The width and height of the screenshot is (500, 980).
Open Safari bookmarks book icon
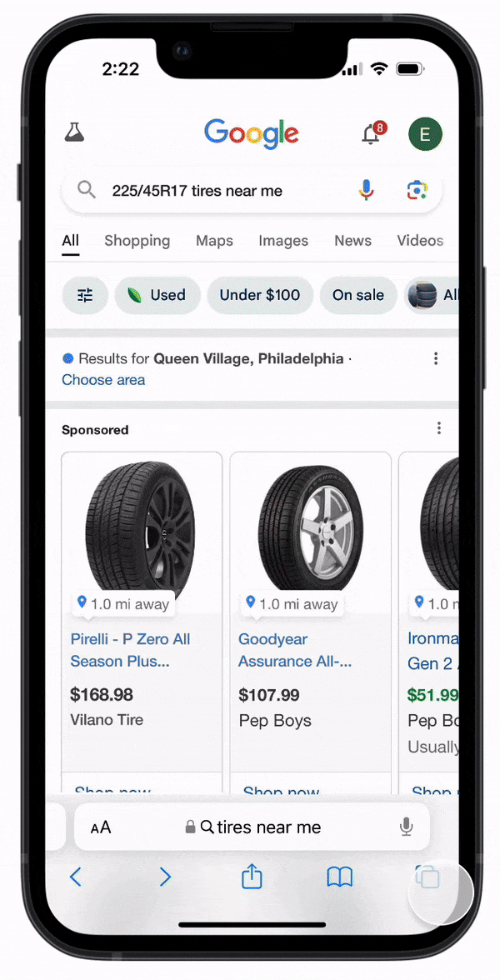(x=339, y=877)
